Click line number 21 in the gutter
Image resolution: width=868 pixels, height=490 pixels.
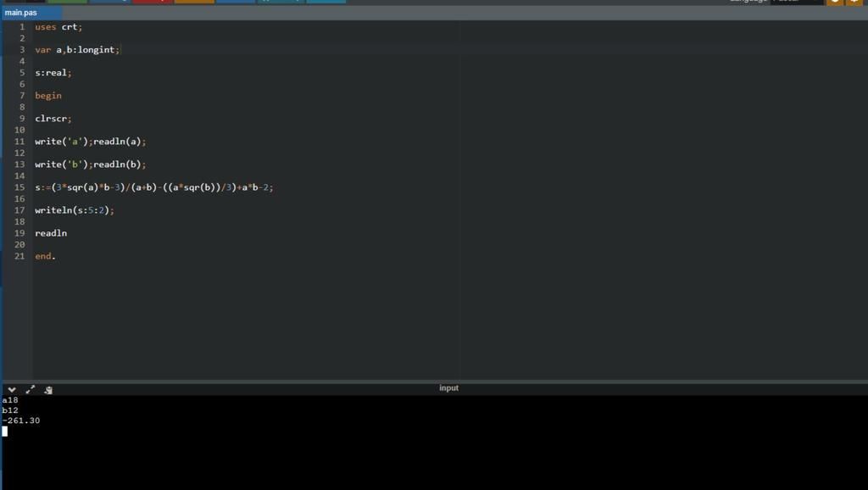tap(19, 256)
